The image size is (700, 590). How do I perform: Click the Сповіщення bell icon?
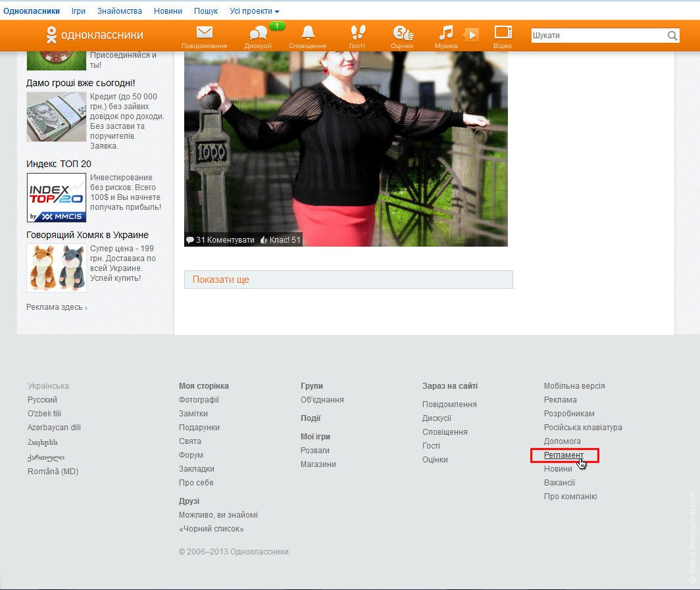click(x=307, y=33)
